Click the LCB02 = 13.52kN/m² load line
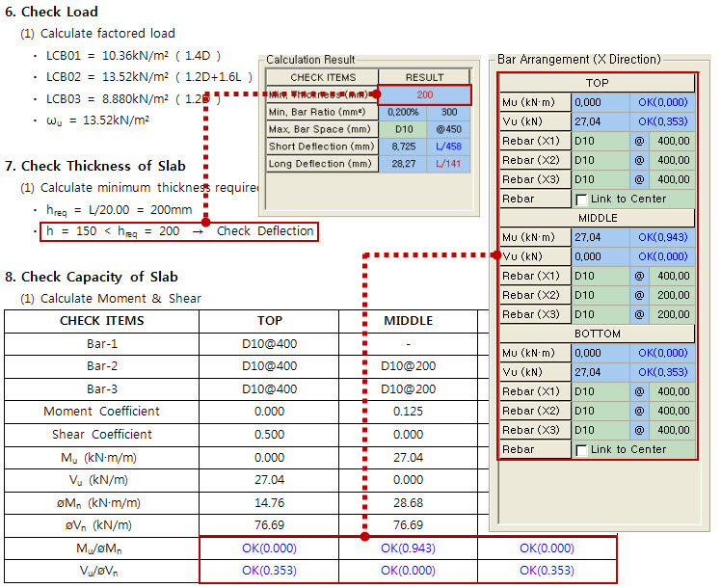Screen dimensions: 721x588 pos(149,77)
